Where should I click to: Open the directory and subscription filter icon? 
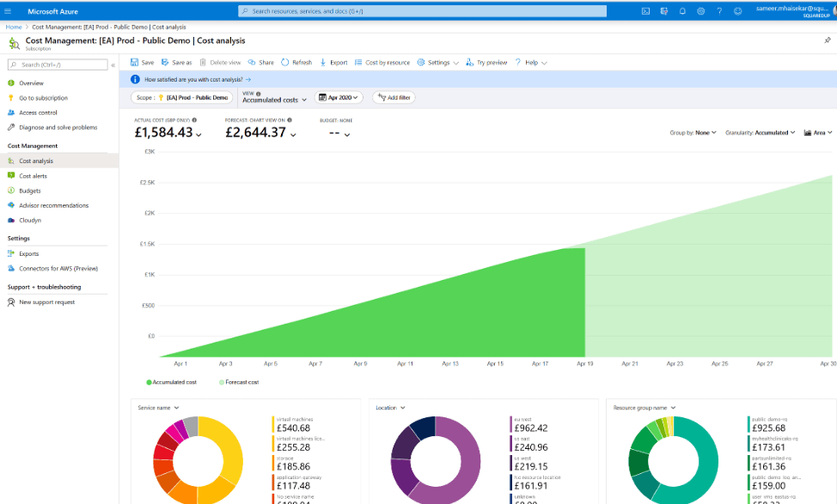[x=664, y=11]
